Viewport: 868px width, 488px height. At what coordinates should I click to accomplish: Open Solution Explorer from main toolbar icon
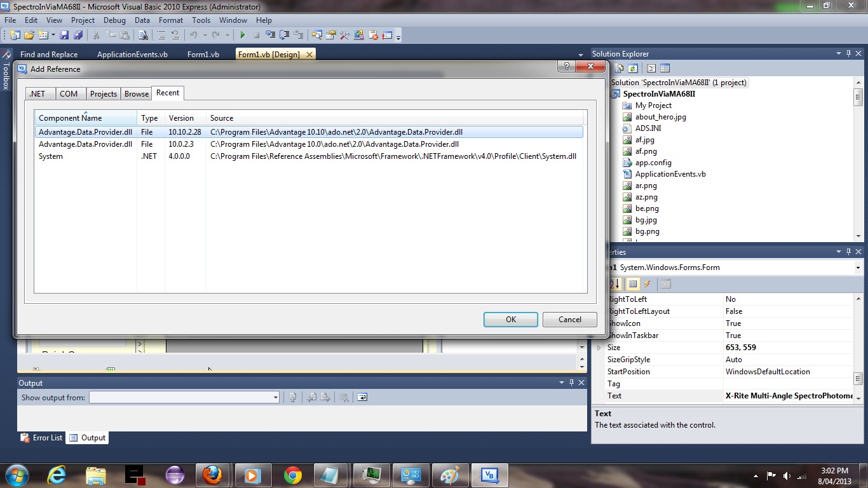[316, 36]
